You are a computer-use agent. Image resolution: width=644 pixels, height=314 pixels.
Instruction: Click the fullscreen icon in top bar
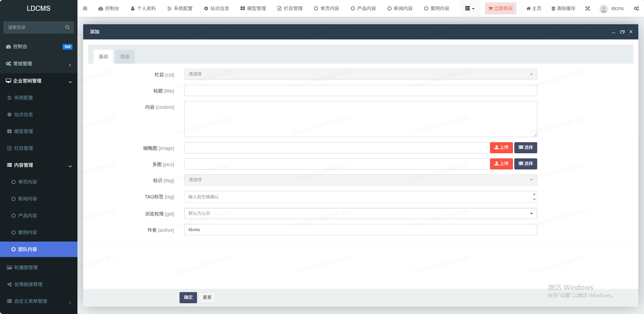pyautogui.click(x=587, y=8)
